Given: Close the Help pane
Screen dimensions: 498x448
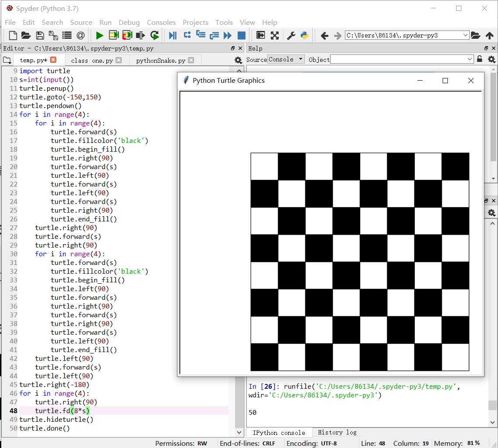Looking at the screenshot, I should point(494,48).
